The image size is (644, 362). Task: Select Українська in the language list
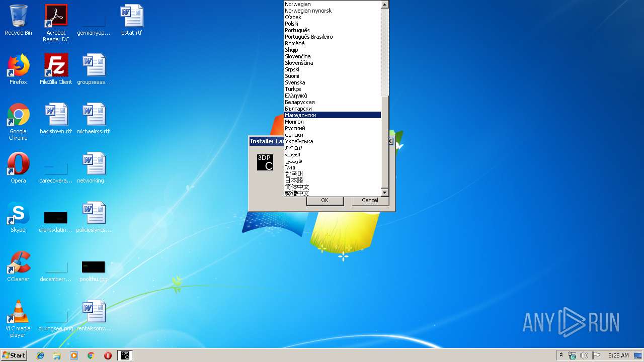tap(333, 141)
